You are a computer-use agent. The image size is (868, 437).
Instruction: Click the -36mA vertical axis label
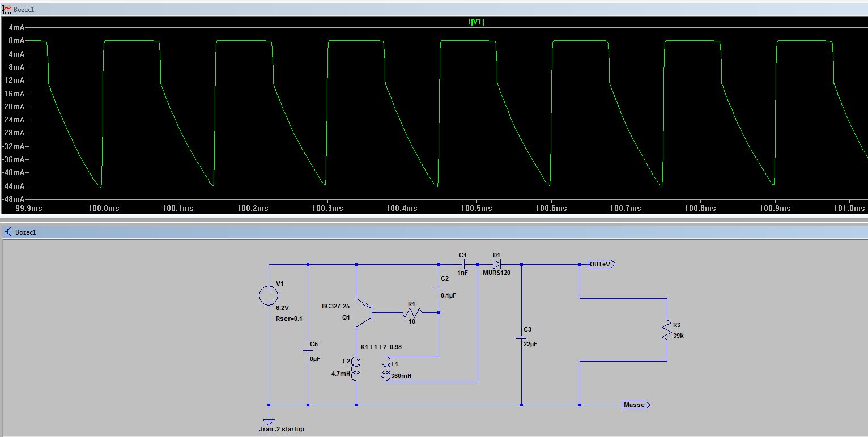(14, 160)
